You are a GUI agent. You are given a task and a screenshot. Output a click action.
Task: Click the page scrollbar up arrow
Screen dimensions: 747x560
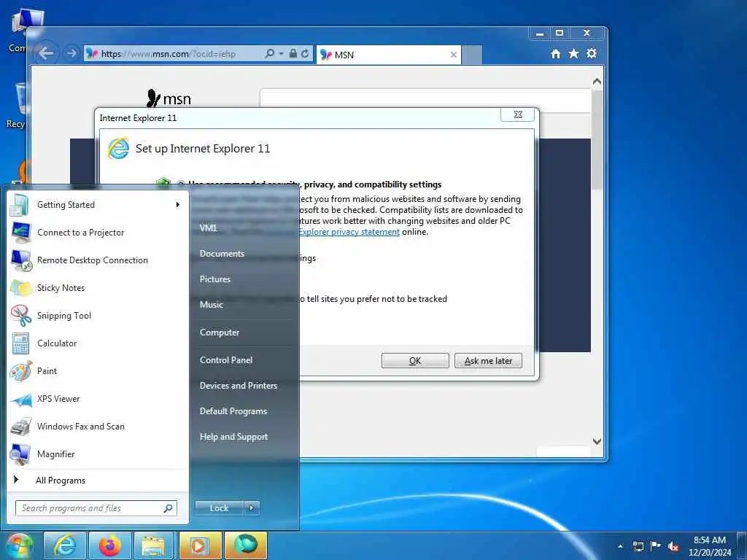click(597, 82)
